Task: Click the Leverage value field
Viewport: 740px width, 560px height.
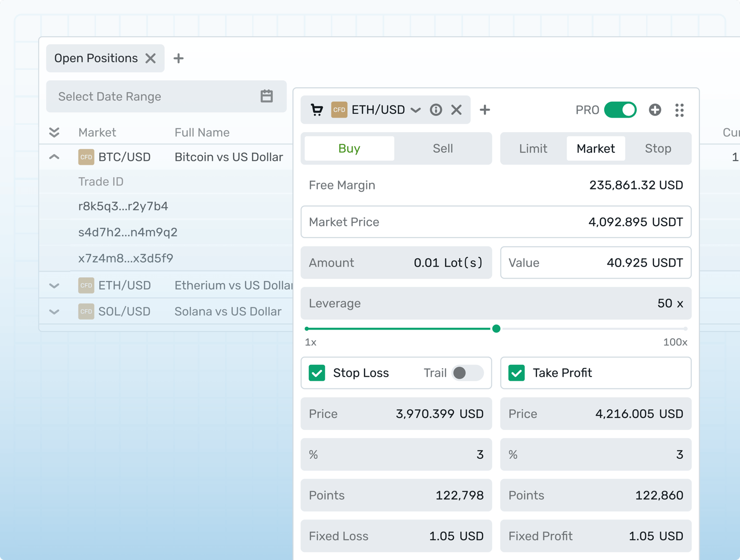Action: (496, 304)
